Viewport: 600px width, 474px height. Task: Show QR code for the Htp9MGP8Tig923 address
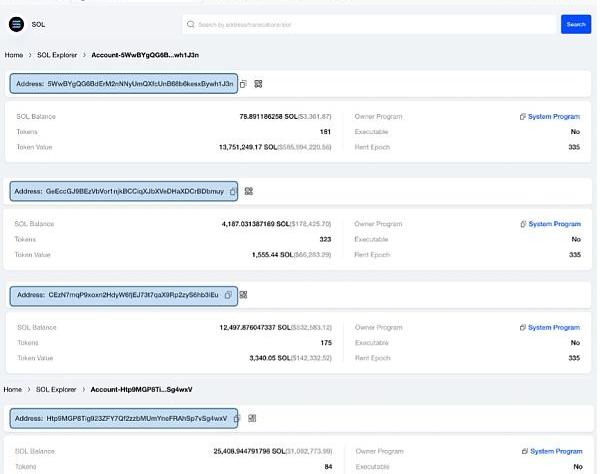252,417
